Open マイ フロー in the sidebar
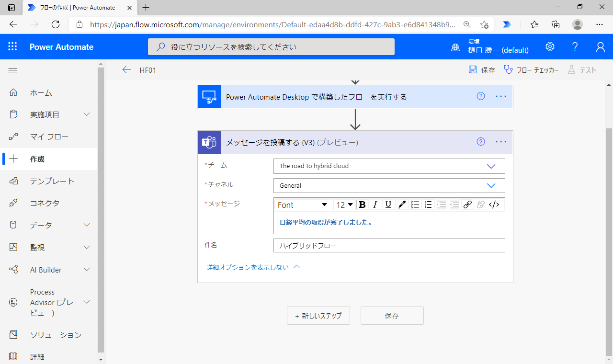The image size is (613, 364). 49,137
